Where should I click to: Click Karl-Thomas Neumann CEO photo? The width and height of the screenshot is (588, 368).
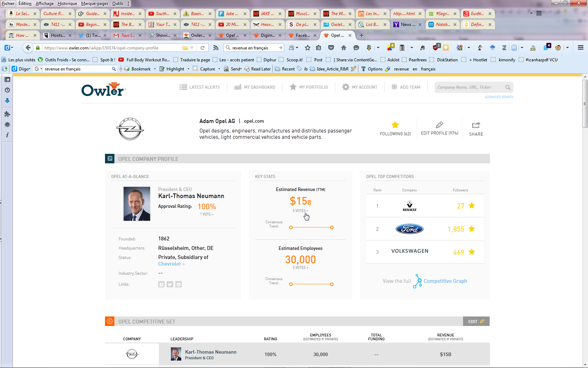tap(137, 204)
